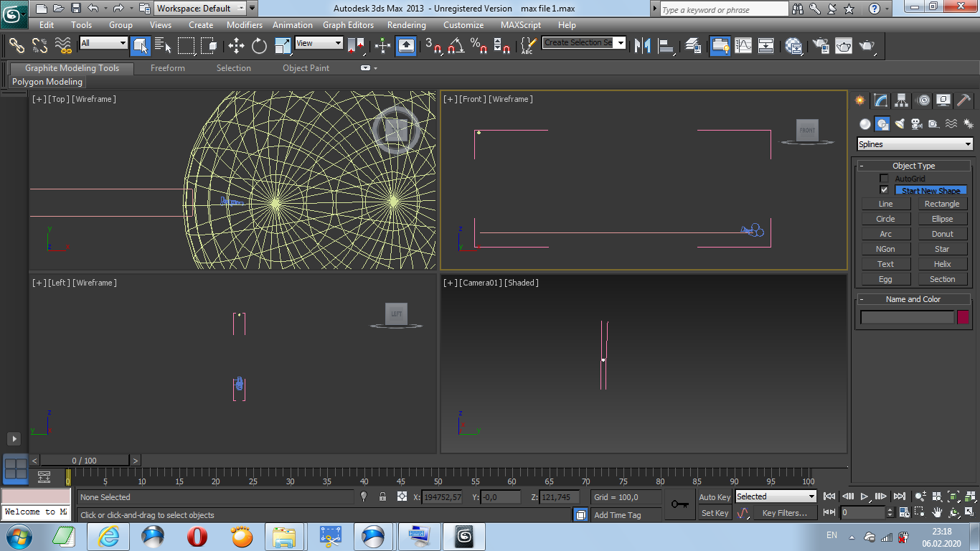Click the current frame number field
The image size is (980, 551).
864,513
